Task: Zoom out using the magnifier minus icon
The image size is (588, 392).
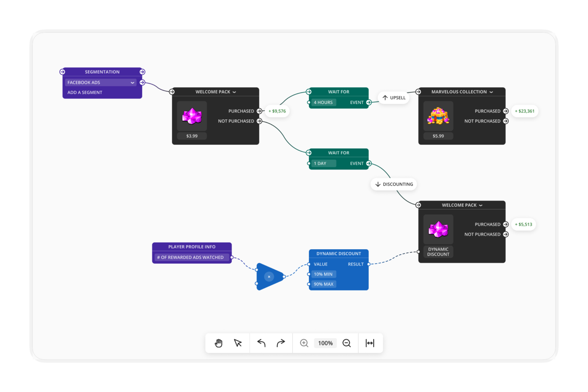Action: click(x=346, y=343)
